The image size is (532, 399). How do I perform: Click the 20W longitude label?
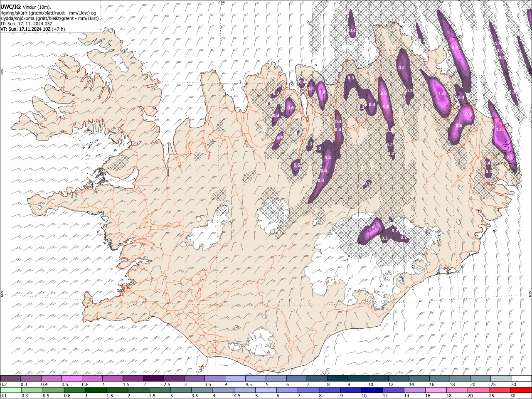221,2
